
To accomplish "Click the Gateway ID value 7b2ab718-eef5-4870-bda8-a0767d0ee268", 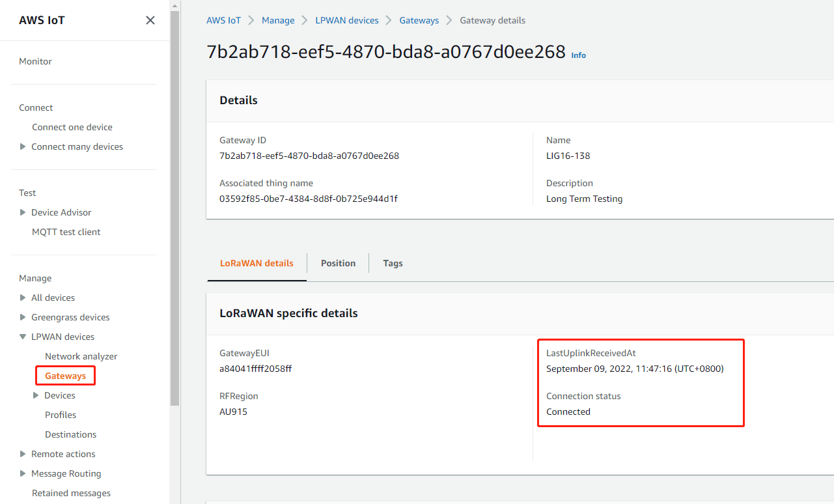I will [309, 156].
